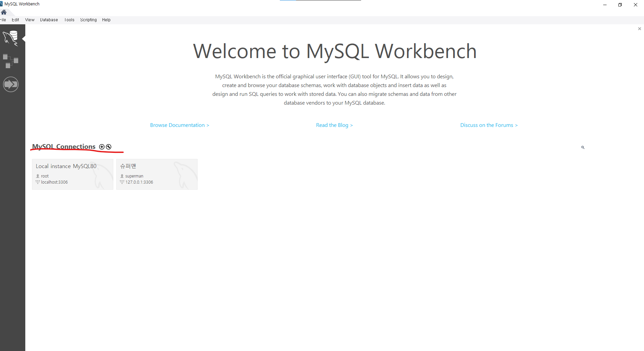Open the Migration wizard sidebar icon
The width and height of the screenshot is (644, 351).
pos(11,84)
